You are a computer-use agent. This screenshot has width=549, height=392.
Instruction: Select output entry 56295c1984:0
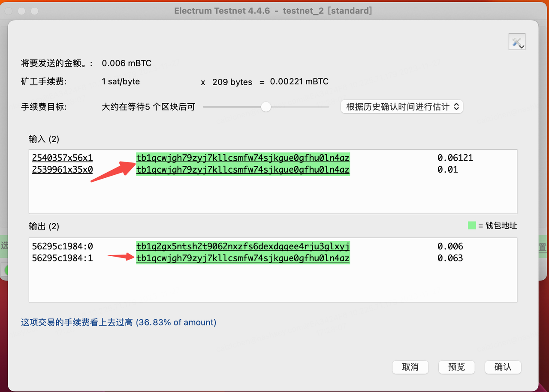click(62, 246)
